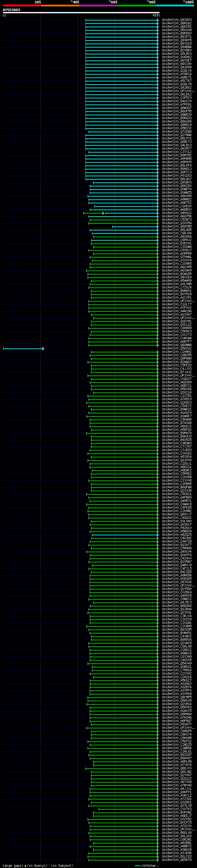
Task: Click the left-side cyan bar for UniRef100_Q56ZG2
Action: pos(24,349)
